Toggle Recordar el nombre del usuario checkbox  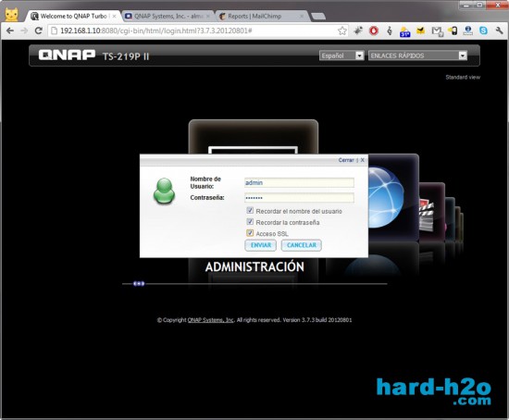pos(250,210)
